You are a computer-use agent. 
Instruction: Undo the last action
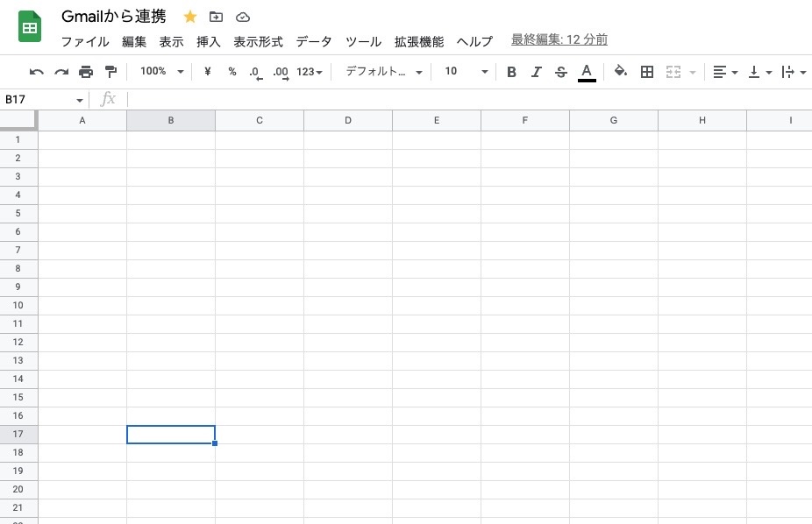point(36,72)
